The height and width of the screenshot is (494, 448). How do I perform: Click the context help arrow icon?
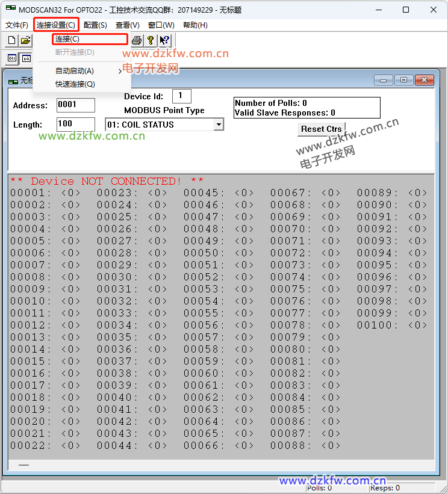pos(164,40)
